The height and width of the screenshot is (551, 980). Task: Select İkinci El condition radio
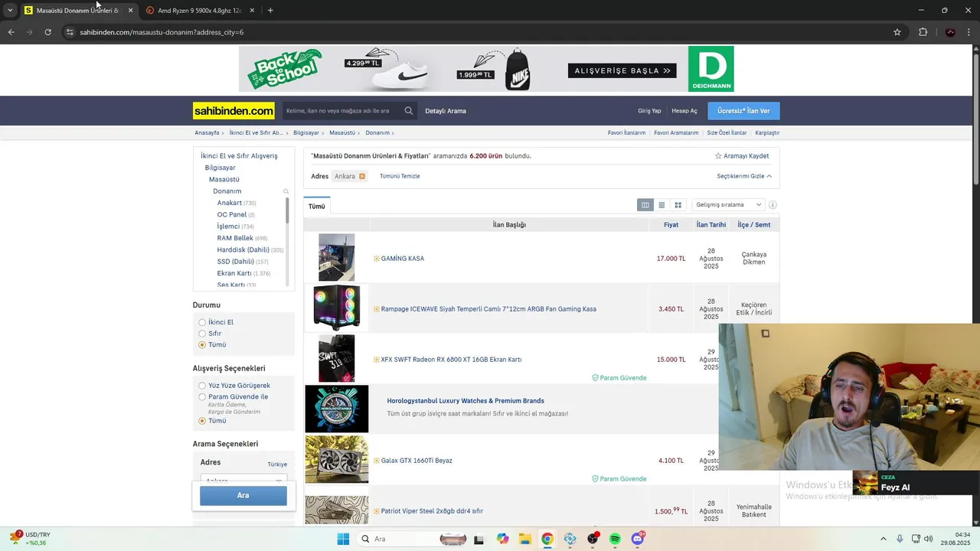click(x=202, y=322)
